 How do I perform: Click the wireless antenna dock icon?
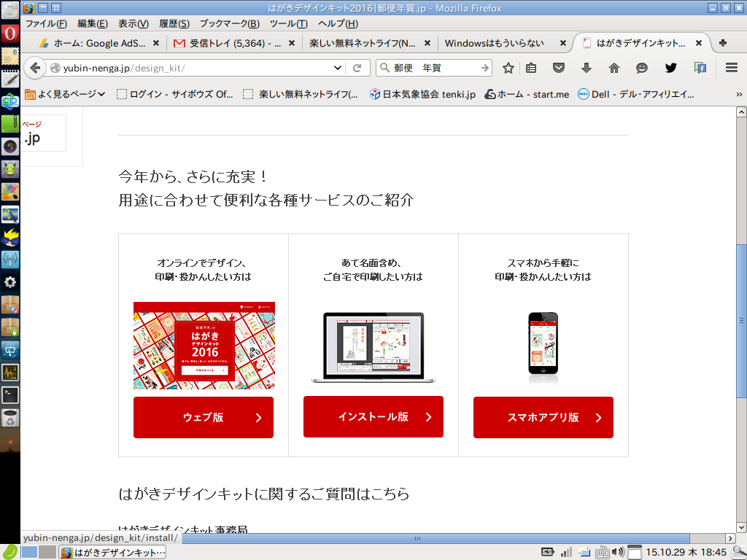tap(10, 260)
